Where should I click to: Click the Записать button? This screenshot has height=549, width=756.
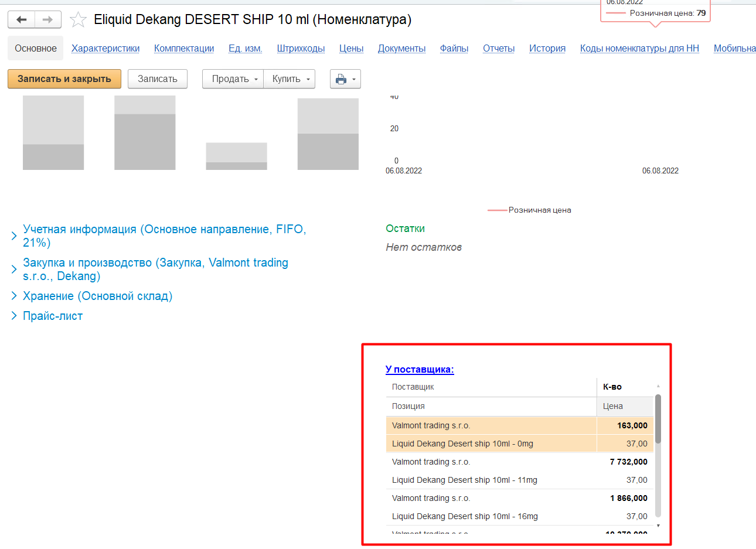click(x=158, y=79)
